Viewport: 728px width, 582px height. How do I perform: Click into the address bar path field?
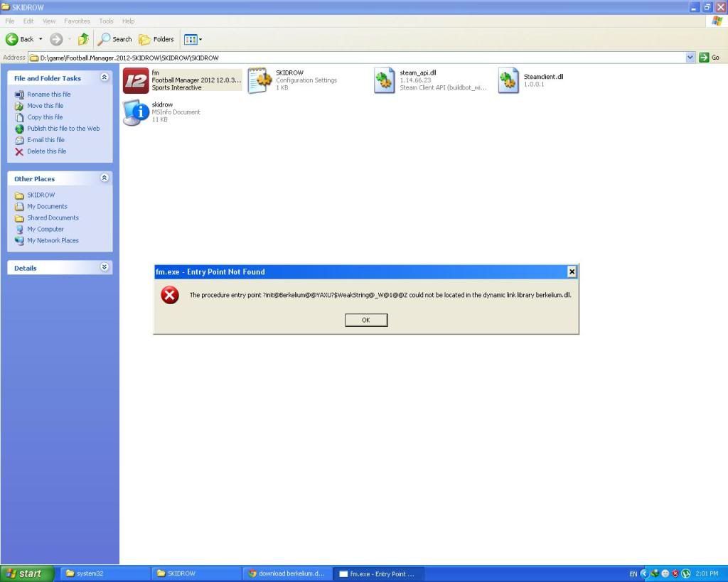click(358, 58)
